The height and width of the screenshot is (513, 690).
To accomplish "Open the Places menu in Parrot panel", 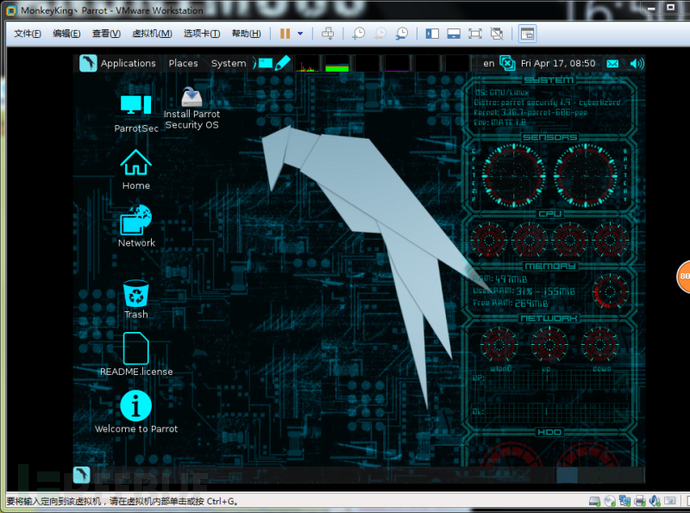I will pyautogui.click(x=183, y=63).
